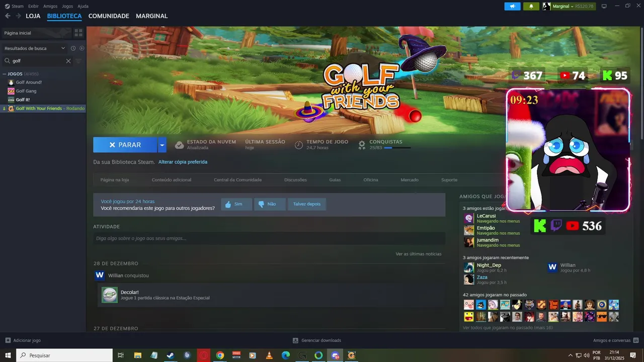Stop the game with PARAR button
Viewport: 644px width, 362px height.
pos(125,145)
